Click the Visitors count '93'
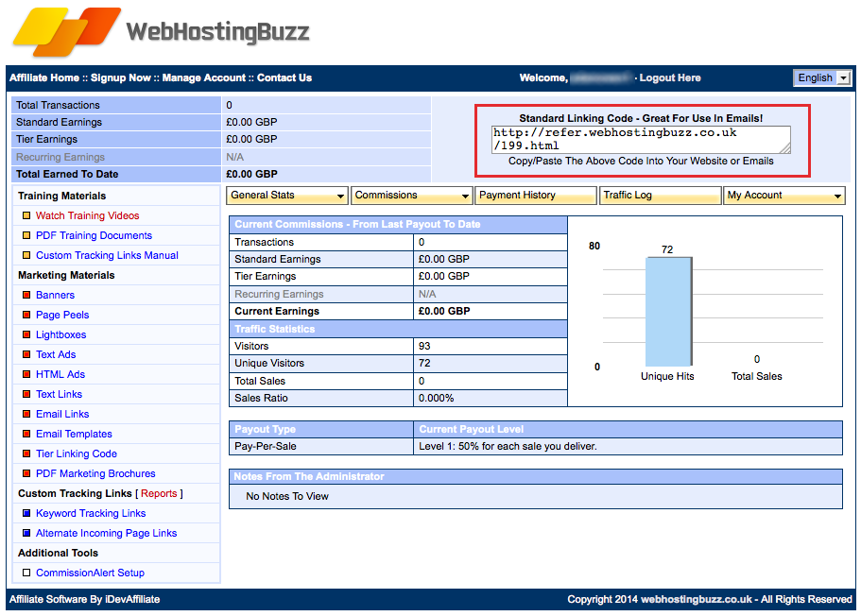Image resolution: width=861 pixels, height=616 pixels. point(424,346)
